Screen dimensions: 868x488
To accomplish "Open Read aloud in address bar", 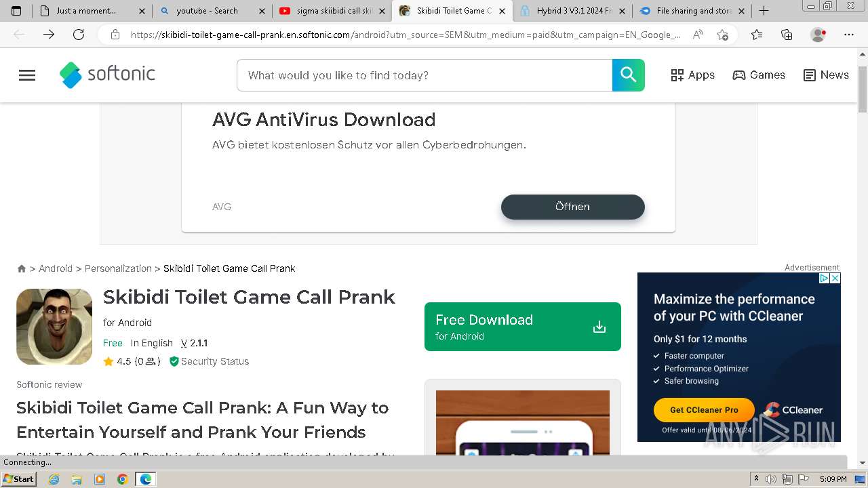I will [698, 35].
